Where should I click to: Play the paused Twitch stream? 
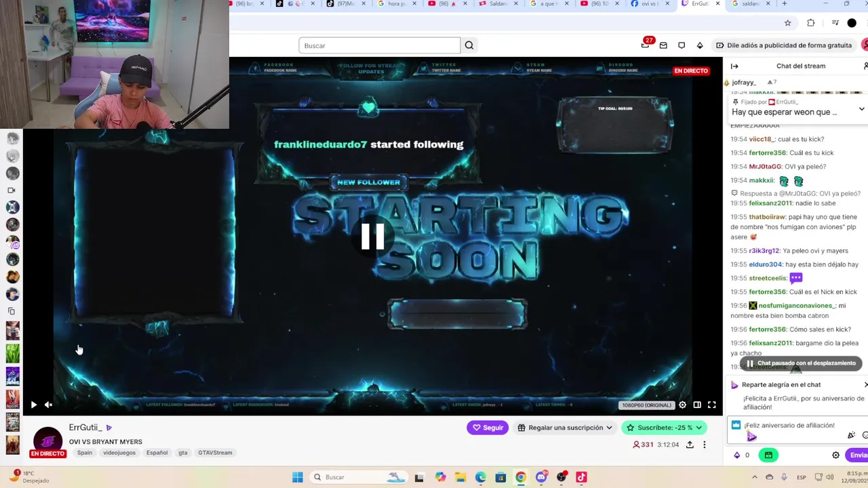click(33, 405)
